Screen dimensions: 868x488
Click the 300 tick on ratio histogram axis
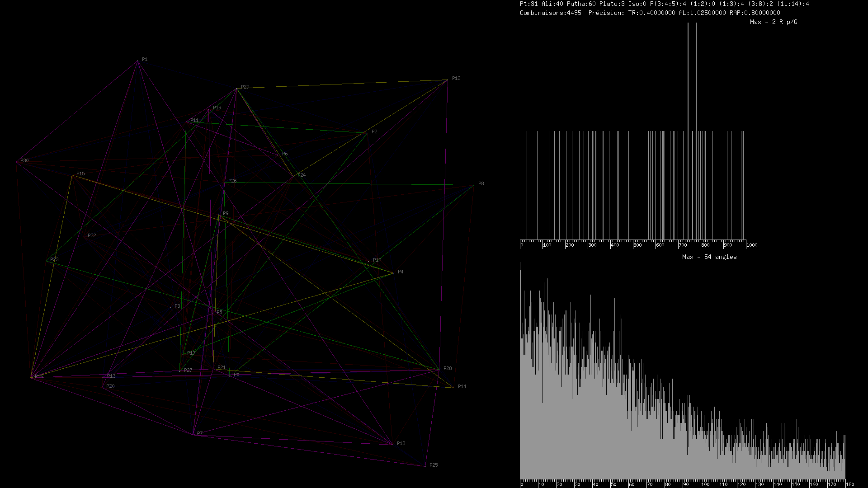coord(592,245)
